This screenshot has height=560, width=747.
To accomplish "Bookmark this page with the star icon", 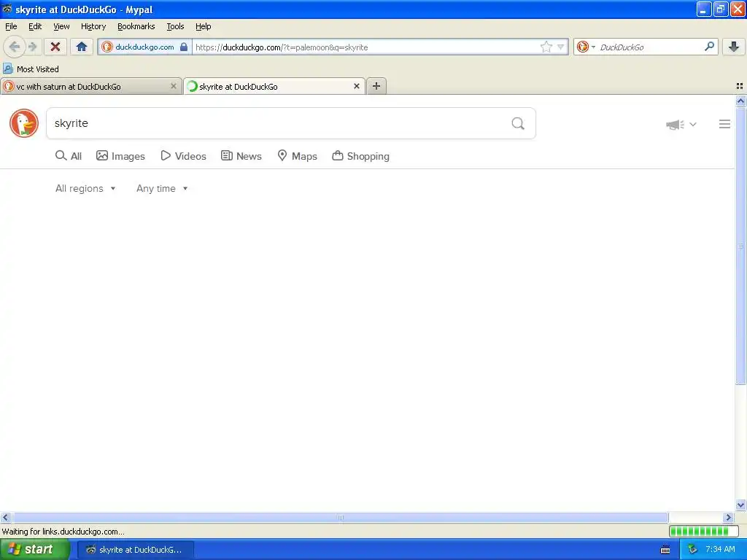I will coord(546,47).
